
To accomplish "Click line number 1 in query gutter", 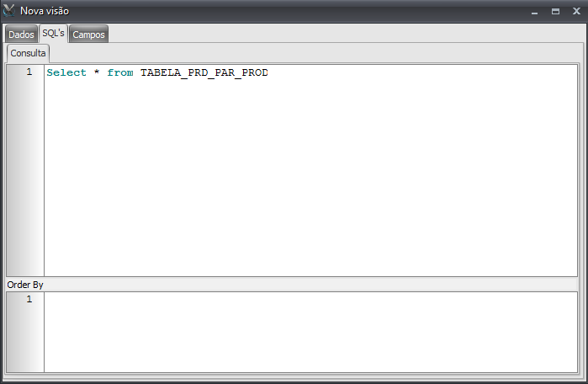I will [29, 72].
